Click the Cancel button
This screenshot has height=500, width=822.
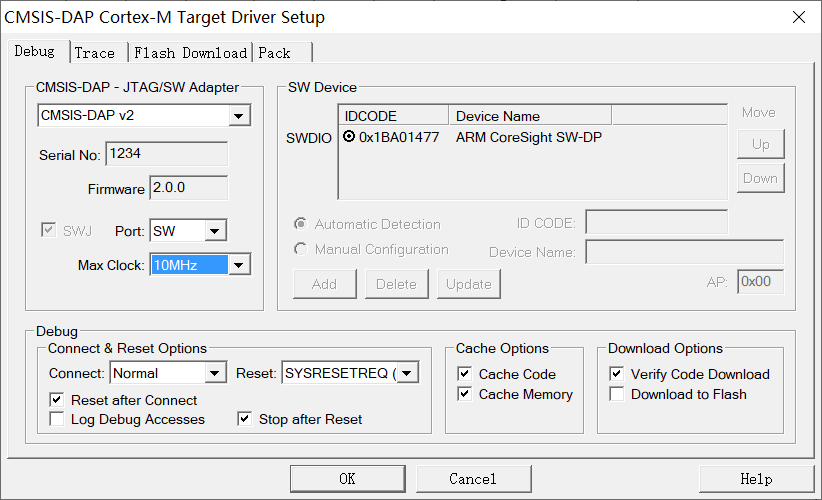click(x=473, y=479)
